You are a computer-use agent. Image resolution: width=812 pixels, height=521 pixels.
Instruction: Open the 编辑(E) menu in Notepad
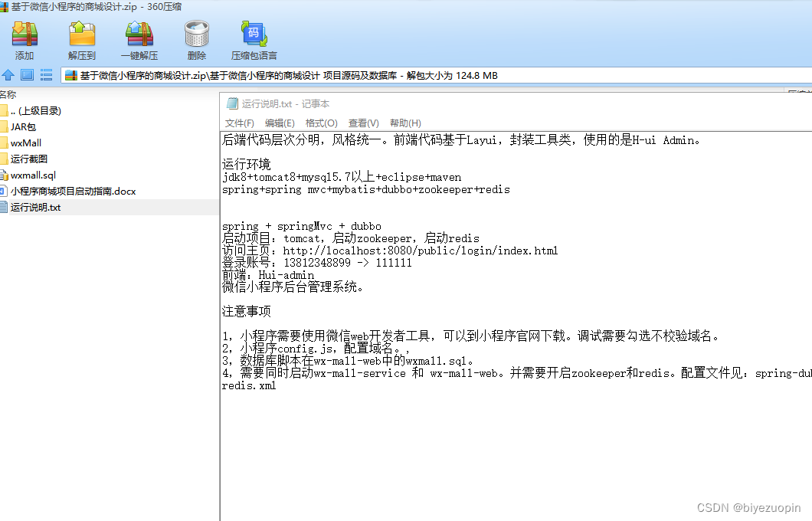coord(280,123)
